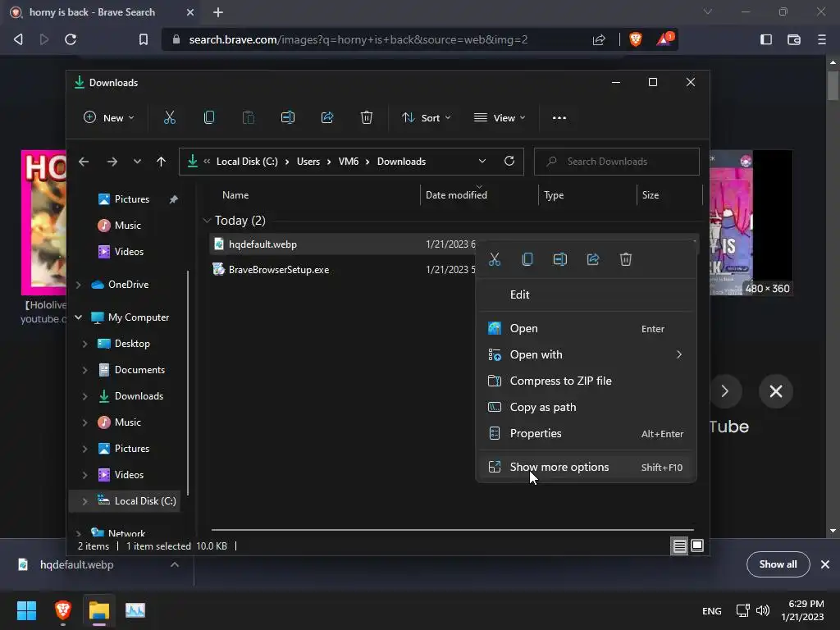Click File Explorer in the taskbar
The width and height of the screenshot is (840, 630).
pyautogui.click(x=99, y=610)
